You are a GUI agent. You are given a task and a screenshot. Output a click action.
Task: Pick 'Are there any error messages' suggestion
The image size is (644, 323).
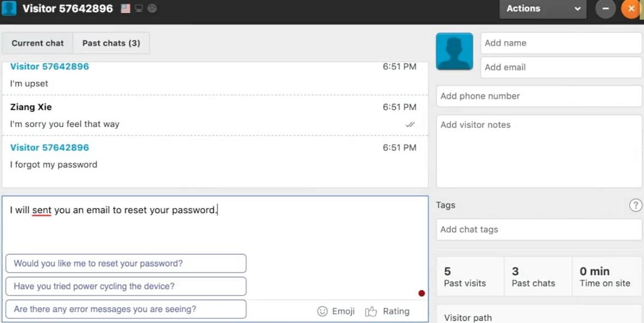[x=126, y=309]
